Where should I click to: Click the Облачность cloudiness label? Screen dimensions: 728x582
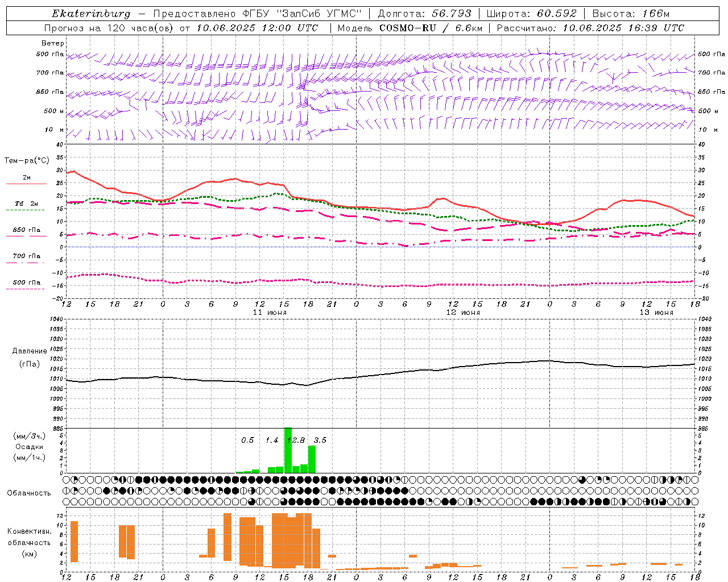click(x=29, y=493)
